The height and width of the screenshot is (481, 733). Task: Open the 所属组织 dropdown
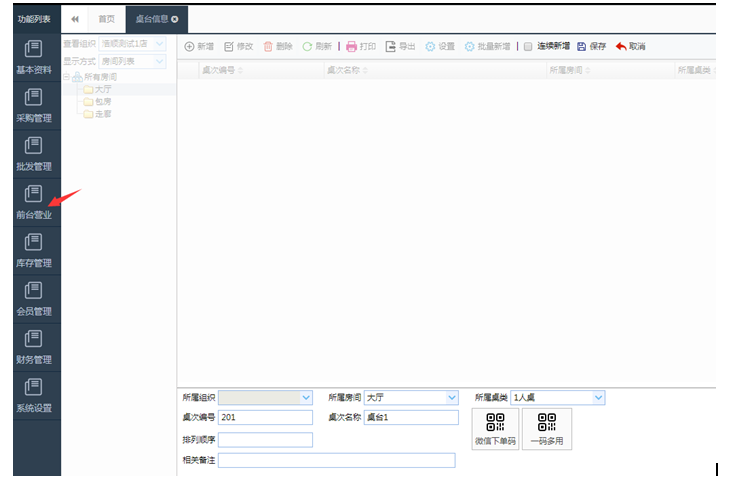(x=265, y=397)
